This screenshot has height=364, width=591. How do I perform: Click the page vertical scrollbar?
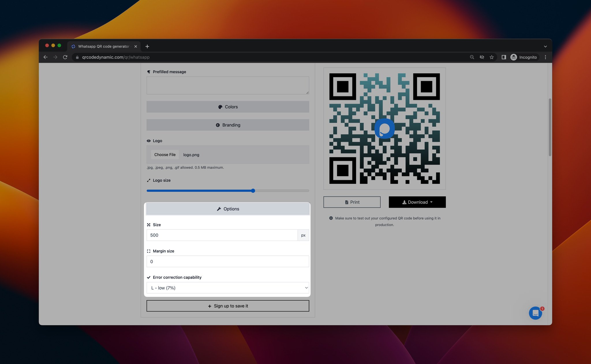(550, 127)
